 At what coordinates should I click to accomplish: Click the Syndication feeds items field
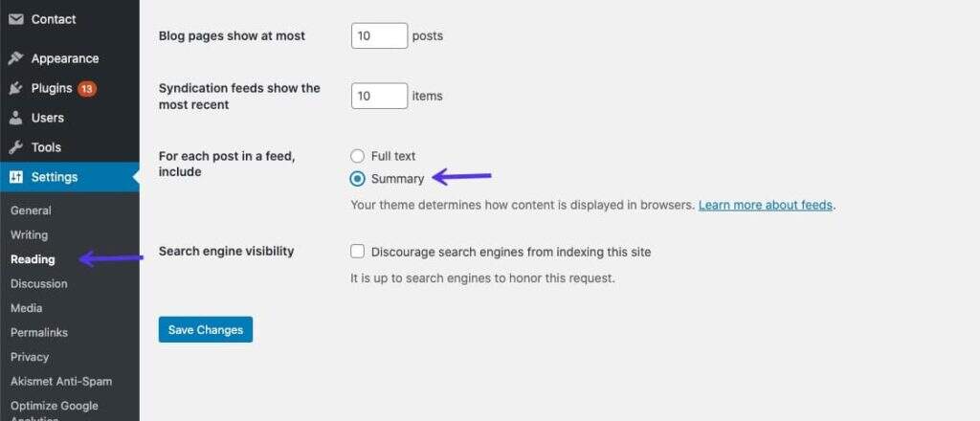click(x=379, y=96)
